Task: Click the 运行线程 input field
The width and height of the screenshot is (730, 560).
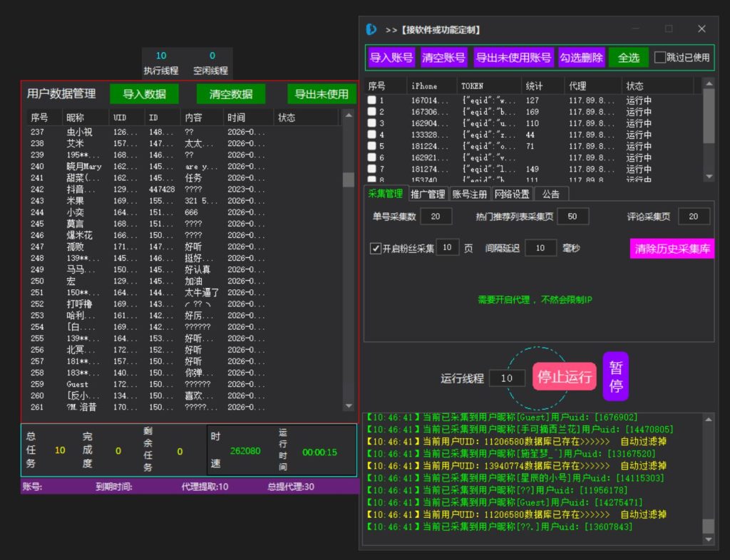Action: click(x=507, y=378)
